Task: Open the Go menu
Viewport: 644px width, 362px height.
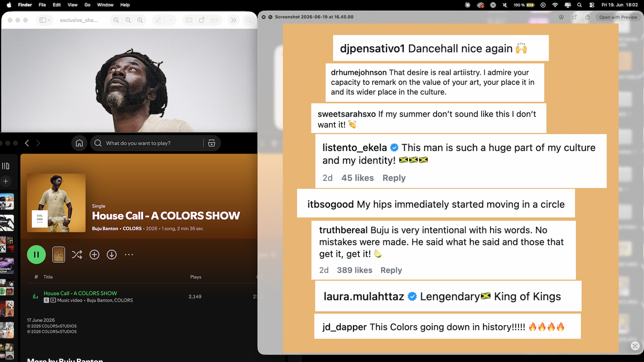Action: [87, 5]
